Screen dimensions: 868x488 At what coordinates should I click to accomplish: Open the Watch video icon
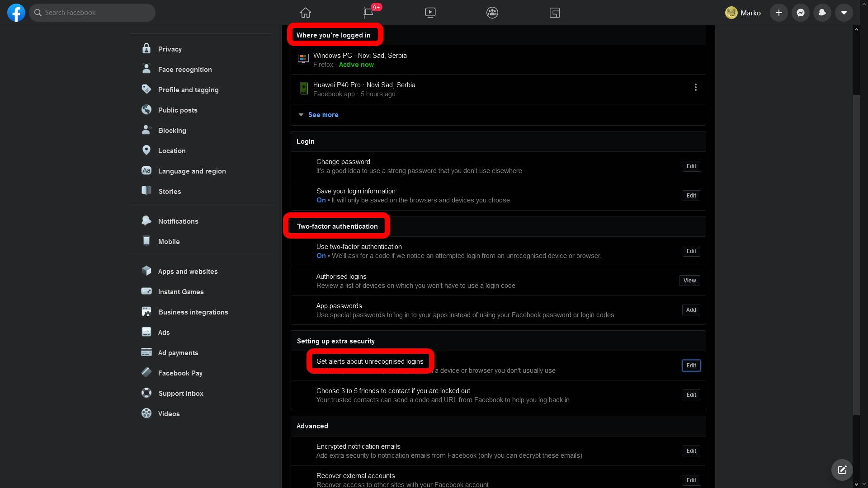click(x=430, y=13)
